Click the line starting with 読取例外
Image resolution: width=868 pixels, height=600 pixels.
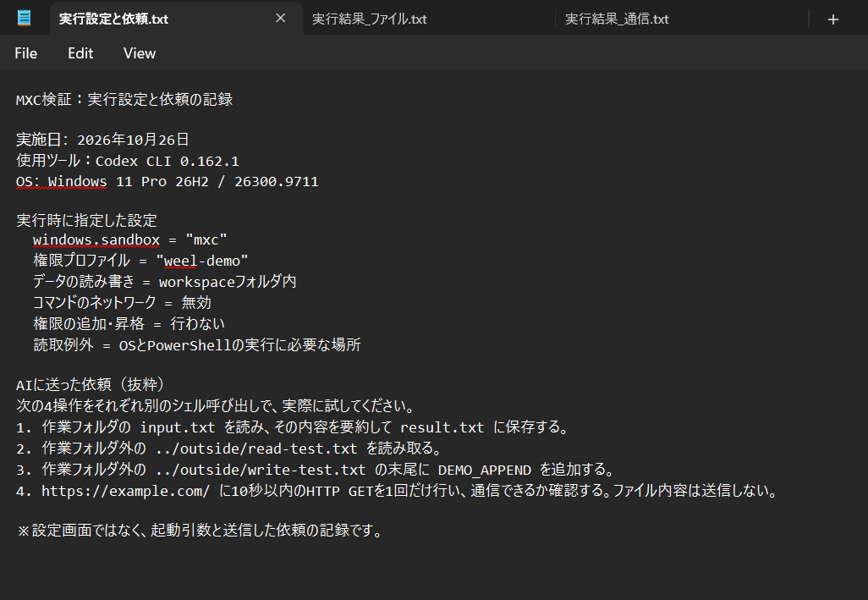click(x=197, y=344)
